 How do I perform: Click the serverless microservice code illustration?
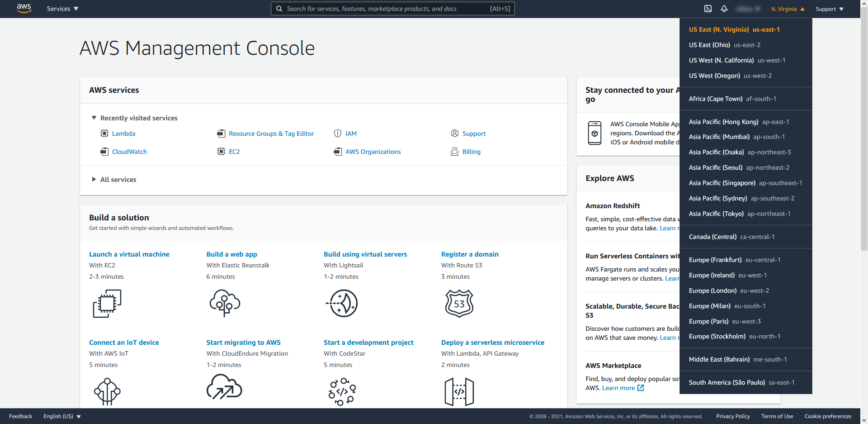click(x=459, y=391)
